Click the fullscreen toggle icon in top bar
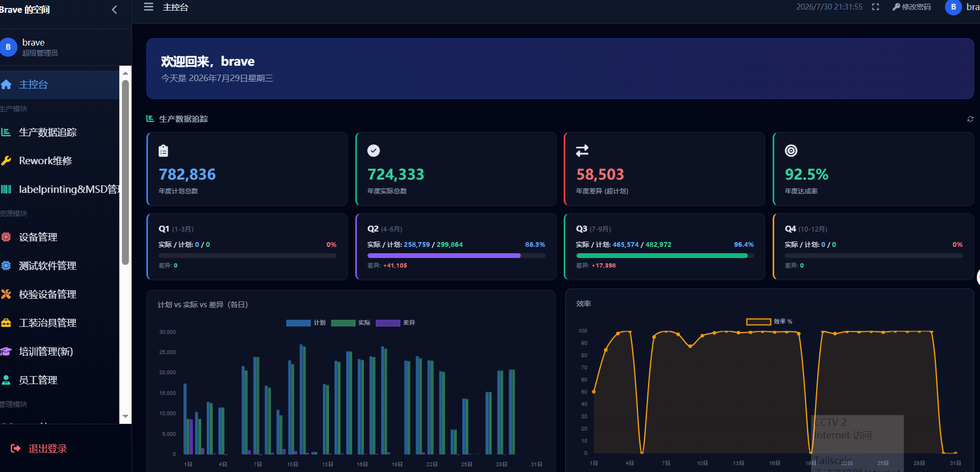The width and height of the screenshot is (980, 472). click(x=876, y=7)
